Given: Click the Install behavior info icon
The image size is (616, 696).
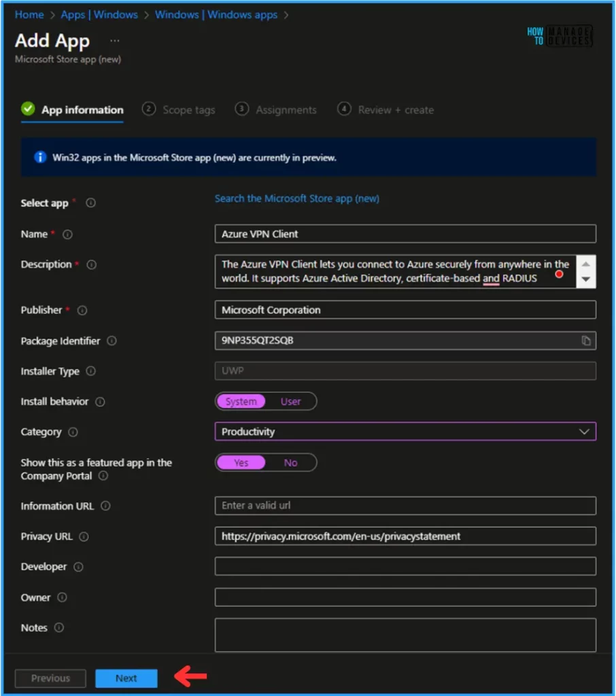Looking at the screenshot, I should [101, 402].
